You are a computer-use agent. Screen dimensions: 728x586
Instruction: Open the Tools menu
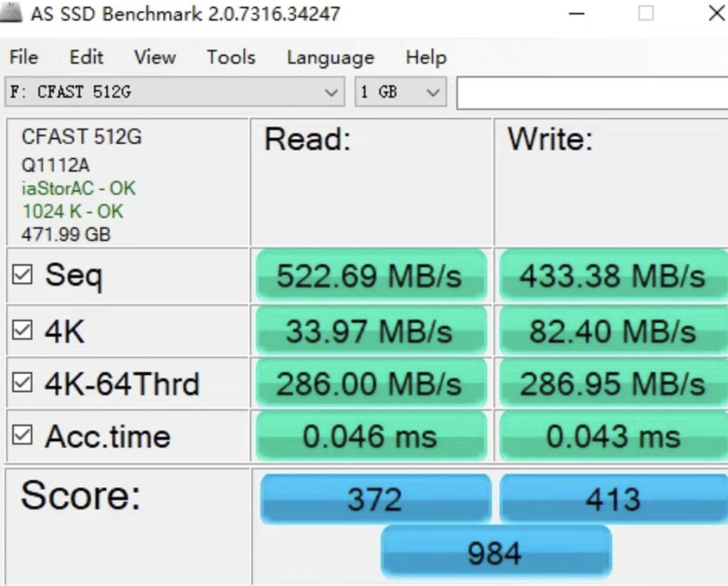pyautogui.click(x=232, y=58)
